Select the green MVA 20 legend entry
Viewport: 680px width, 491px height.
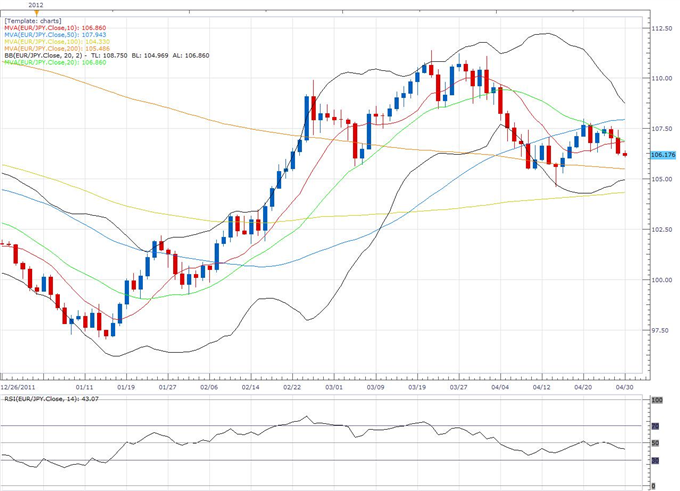click(x=55, y=62)
